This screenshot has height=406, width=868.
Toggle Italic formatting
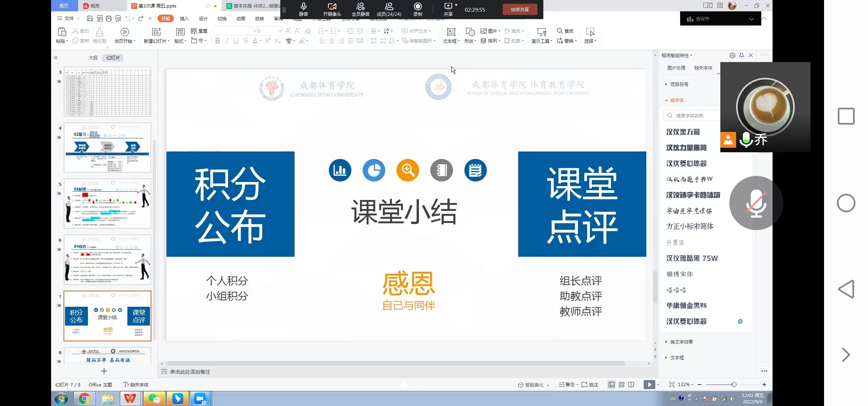tap(227, 41)
